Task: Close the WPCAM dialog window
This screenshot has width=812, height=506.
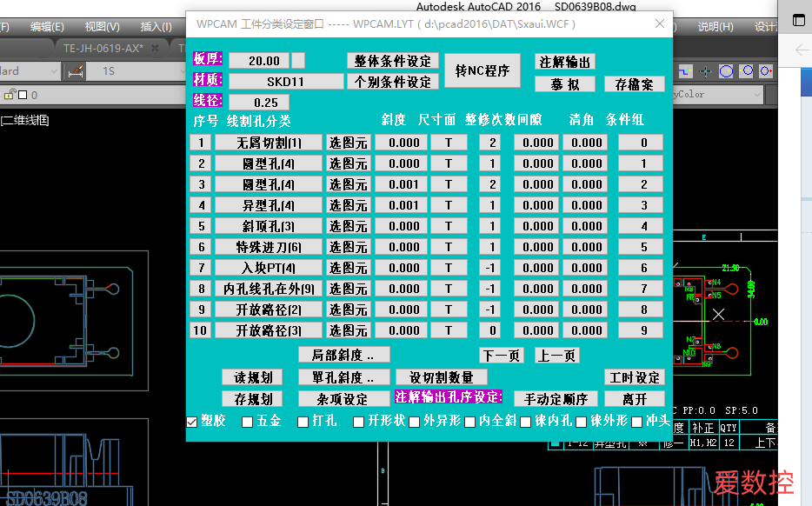Action: pos(659,23)
